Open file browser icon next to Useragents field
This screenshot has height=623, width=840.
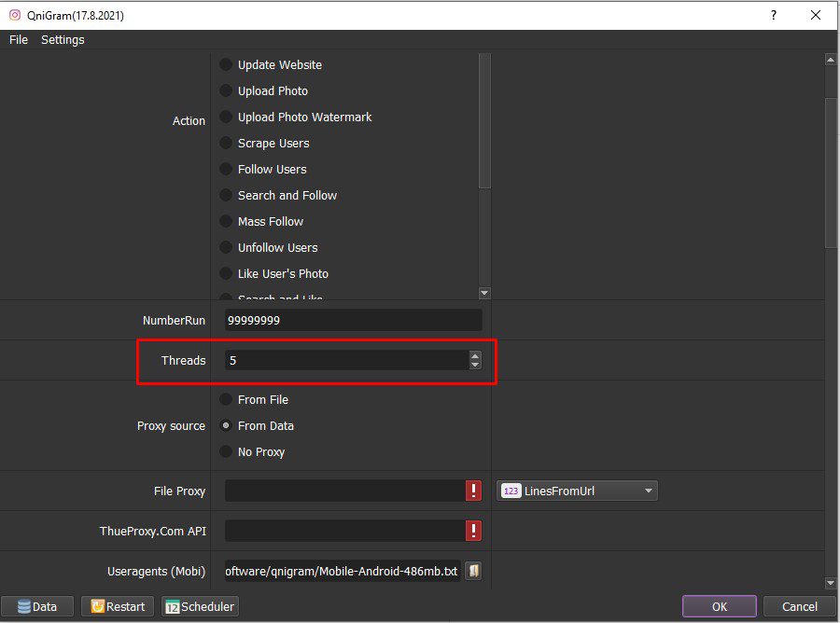[473, 571]
